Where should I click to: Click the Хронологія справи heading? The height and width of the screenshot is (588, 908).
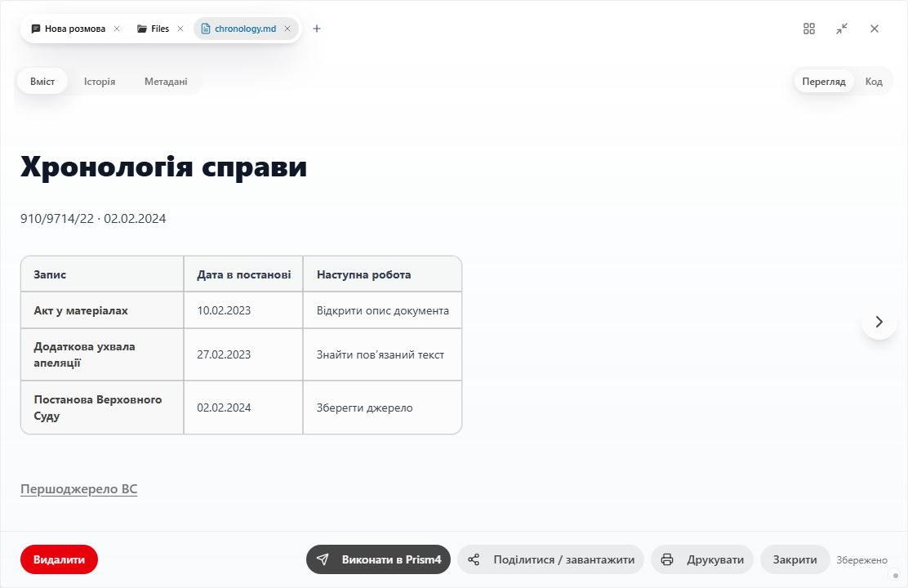(164, 167)
